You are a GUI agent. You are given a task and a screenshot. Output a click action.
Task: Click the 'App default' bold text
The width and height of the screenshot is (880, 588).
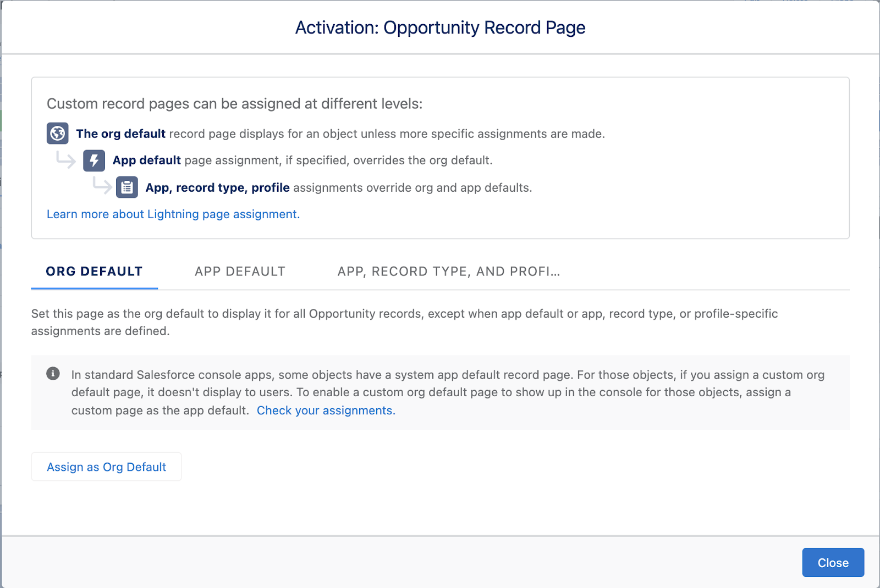[147, 160]
